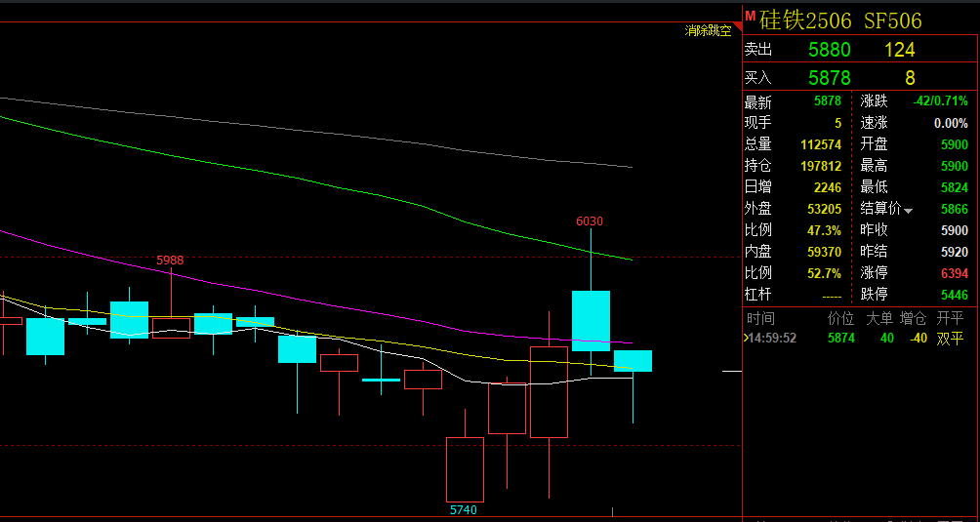Click the bid volume 8
Viewport: 980px width, 522px height.
pyautogui.click(x=910, y=77)
